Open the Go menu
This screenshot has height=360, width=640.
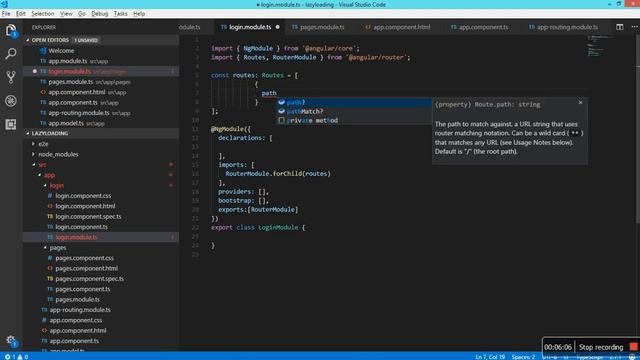pyautogui.click(x=82, y=13)
